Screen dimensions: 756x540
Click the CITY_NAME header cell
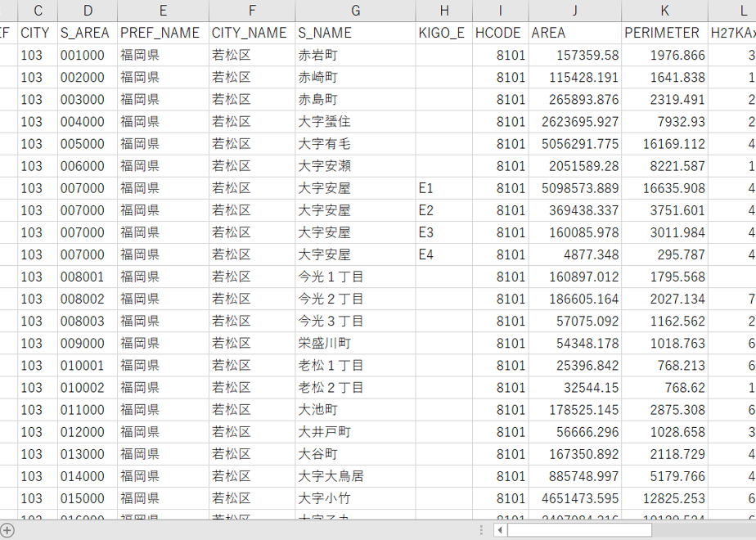pyautogui.click(x=252, y=33)
